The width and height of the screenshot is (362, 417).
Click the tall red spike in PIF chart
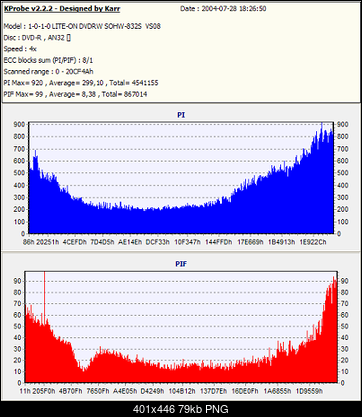click(x=45, y=298)
